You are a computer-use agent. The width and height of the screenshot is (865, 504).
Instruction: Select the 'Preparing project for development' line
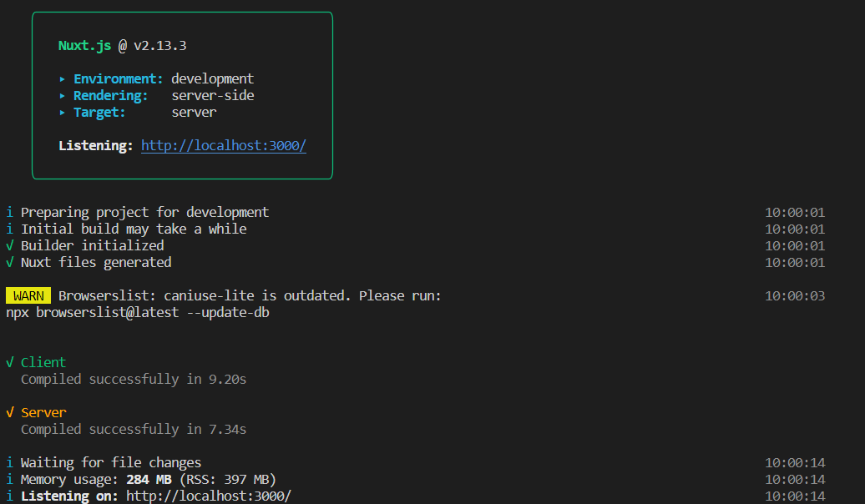pyautogui.click(x=144, y=212)
